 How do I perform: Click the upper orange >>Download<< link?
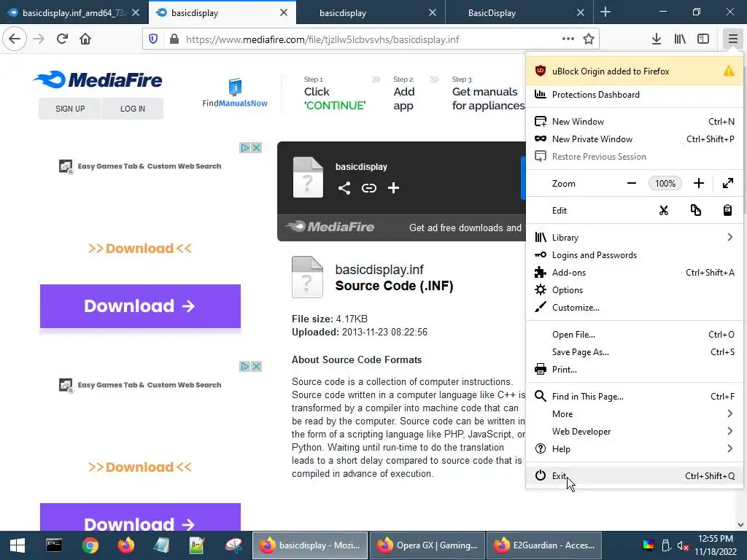(x=140, y=249)
